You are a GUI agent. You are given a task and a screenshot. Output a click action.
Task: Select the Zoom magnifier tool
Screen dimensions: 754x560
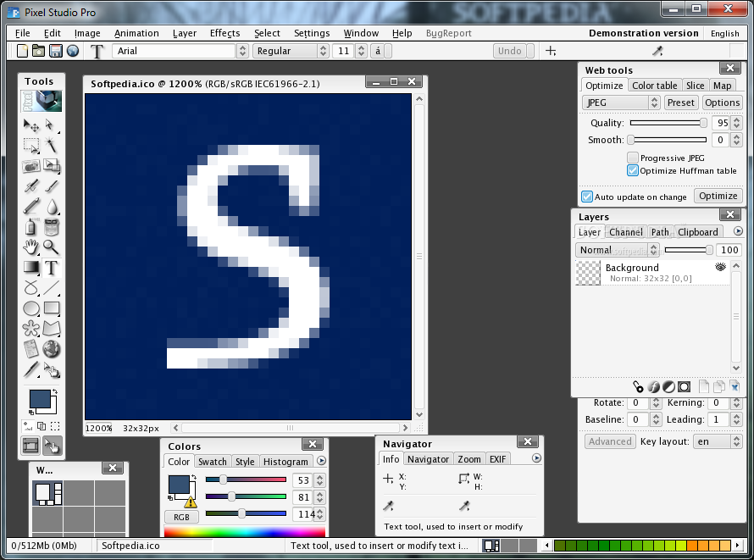click(x=51, y=247)
